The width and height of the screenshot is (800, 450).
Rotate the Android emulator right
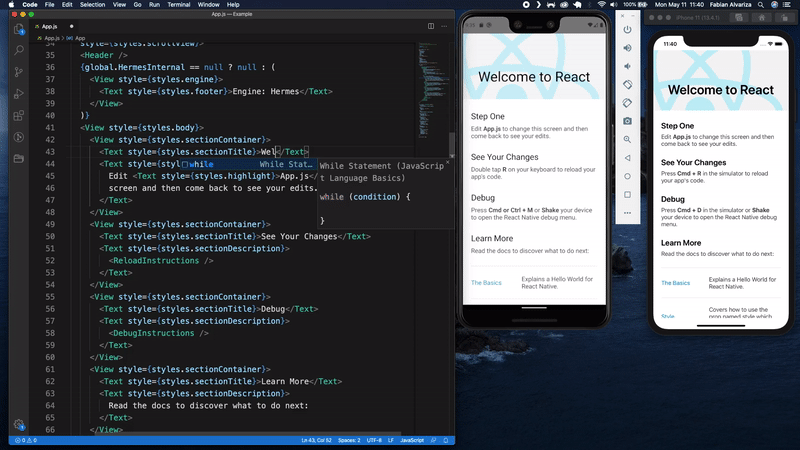628,103
